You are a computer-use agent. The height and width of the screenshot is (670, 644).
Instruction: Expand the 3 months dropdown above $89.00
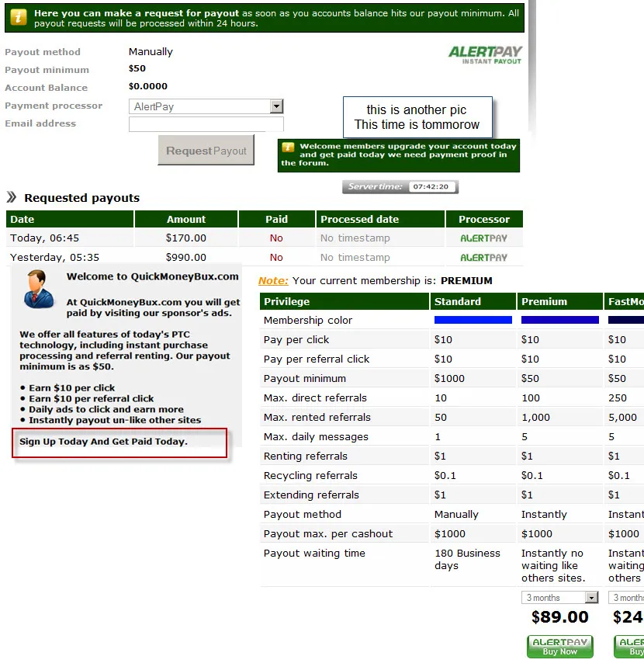click(x=559, y=598)
